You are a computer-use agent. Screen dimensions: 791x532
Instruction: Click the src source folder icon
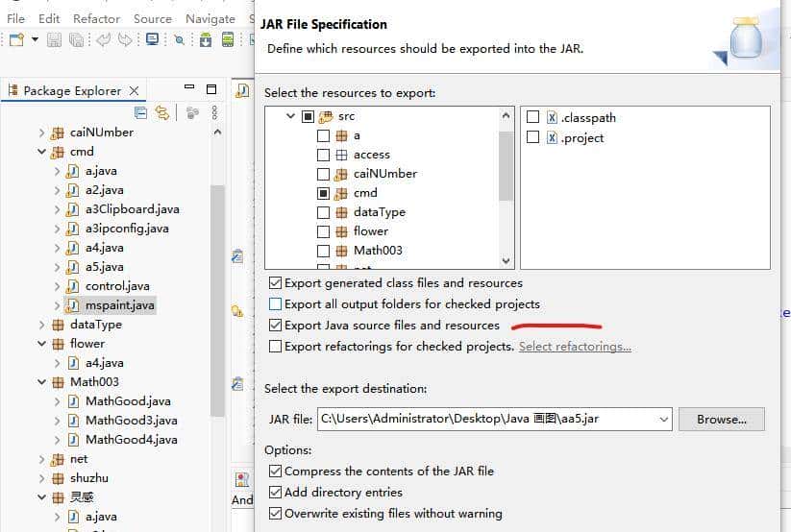(x=326, y=116)
